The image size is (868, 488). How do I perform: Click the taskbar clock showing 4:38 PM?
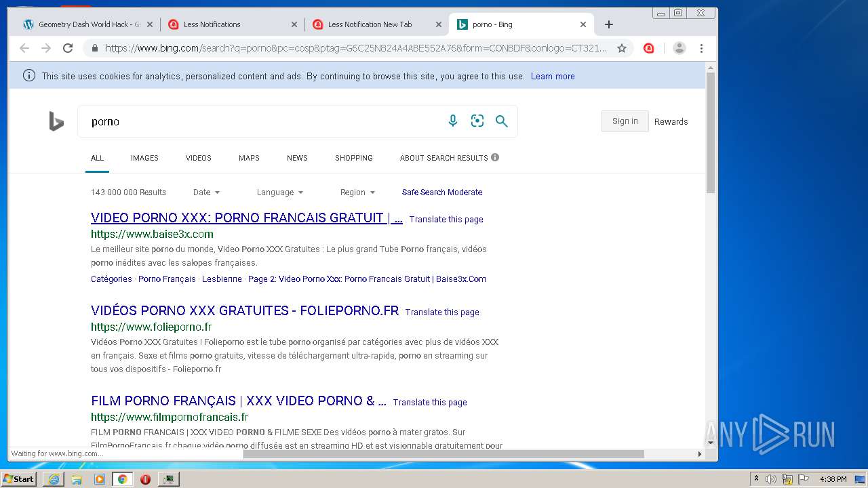[833, 479]
